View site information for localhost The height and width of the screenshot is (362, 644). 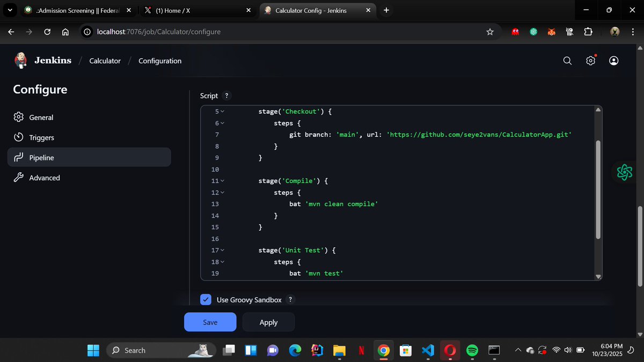coord(87,32)
